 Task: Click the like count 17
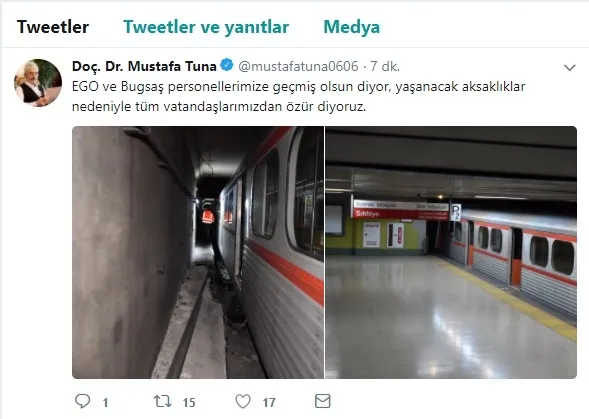point(269,403)
